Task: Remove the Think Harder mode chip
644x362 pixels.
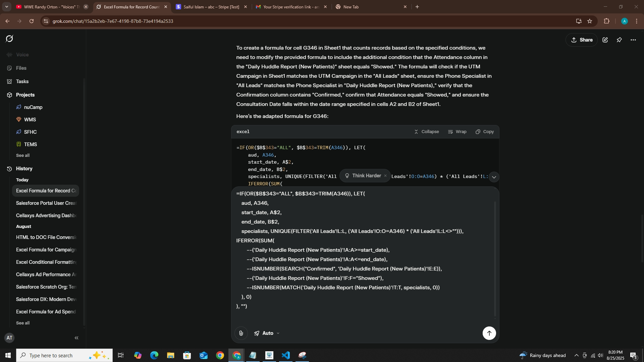Action: (385, 176)
